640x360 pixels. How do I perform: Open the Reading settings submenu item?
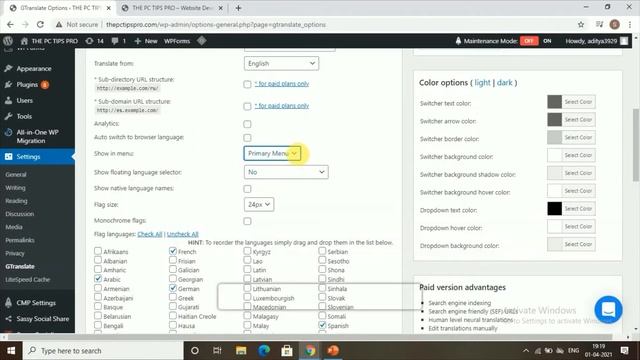click(x=16, y=201)
